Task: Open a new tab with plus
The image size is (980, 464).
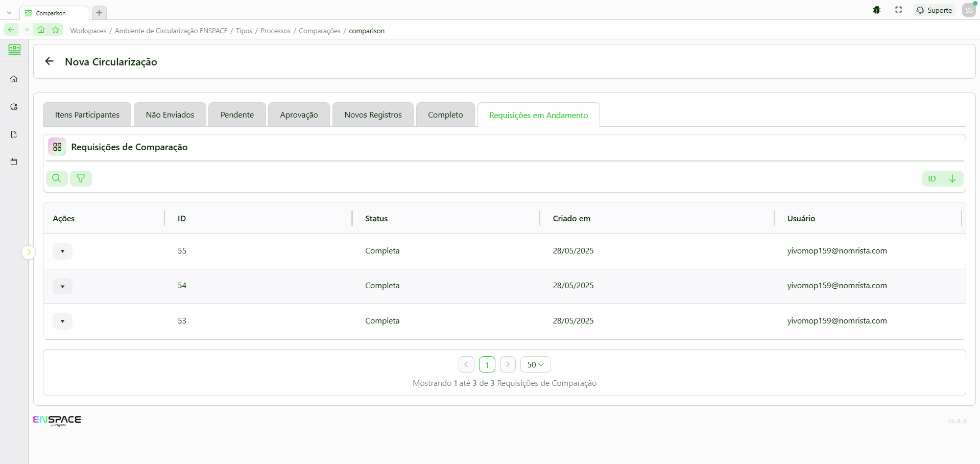Action: pos(99,13)
